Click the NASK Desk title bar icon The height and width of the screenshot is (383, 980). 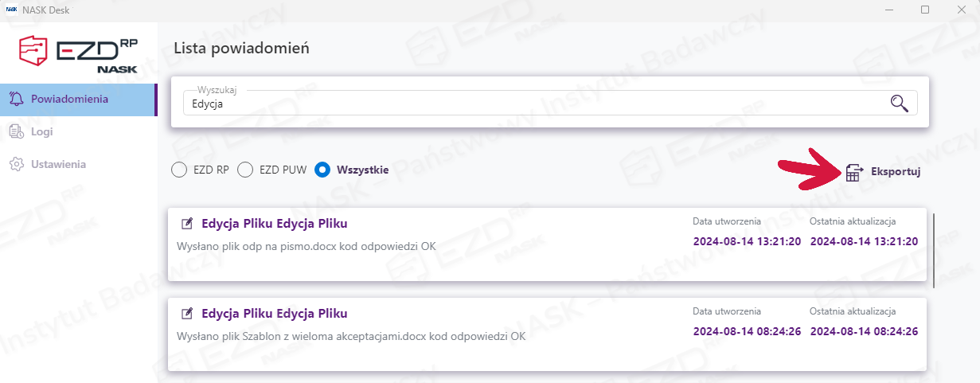click(10, 9)
